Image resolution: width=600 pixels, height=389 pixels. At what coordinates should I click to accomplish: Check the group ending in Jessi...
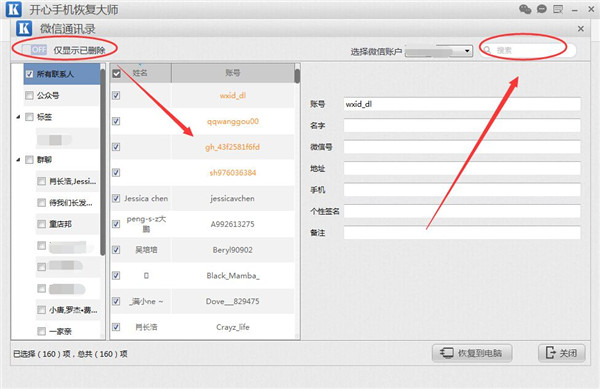click(x=41, y=181)
